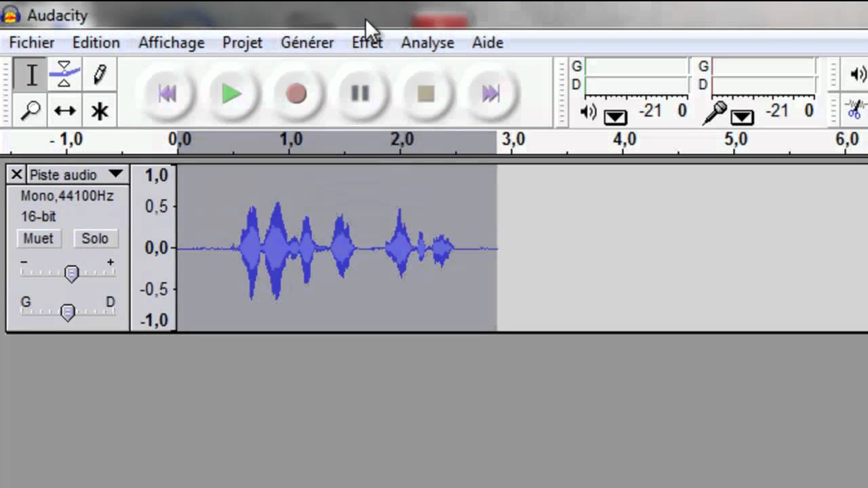Skip to end of track
The image size is (868, 488).
490,94
